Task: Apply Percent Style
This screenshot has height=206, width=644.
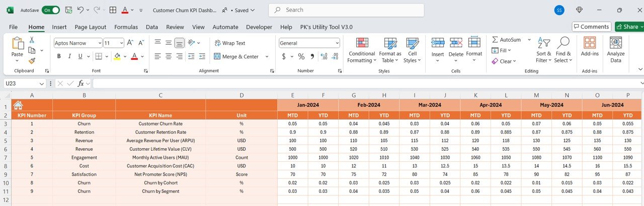Action: 301,56
